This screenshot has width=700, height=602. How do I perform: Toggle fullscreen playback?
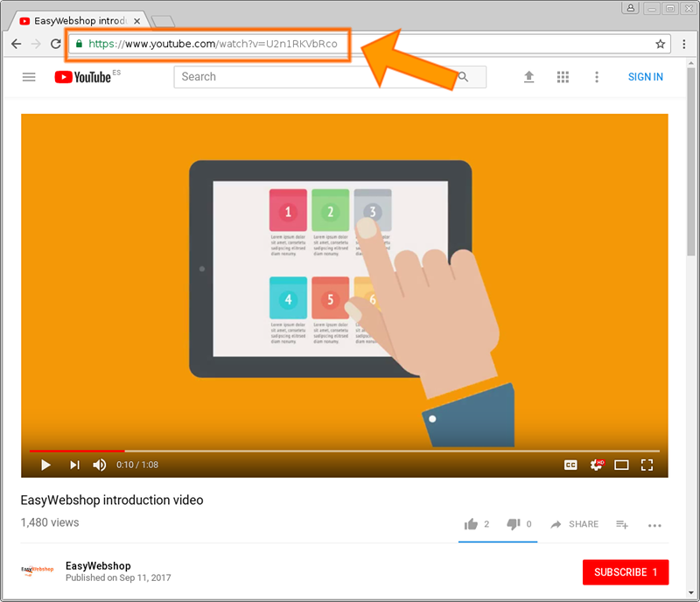(x=647, y=465)
